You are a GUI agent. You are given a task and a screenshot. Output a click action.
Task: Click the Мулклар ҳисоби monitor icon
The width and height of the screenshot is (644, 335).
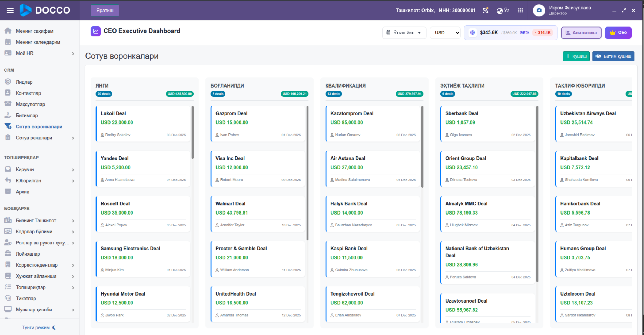[x=8, y=309]
